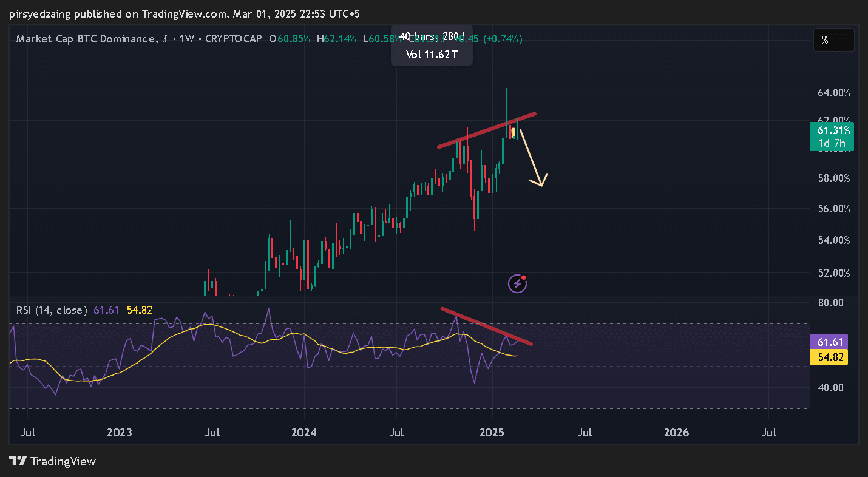The image size is (868, 477).
Task: Select the red trend line above price candles
Action: point(487,130)
